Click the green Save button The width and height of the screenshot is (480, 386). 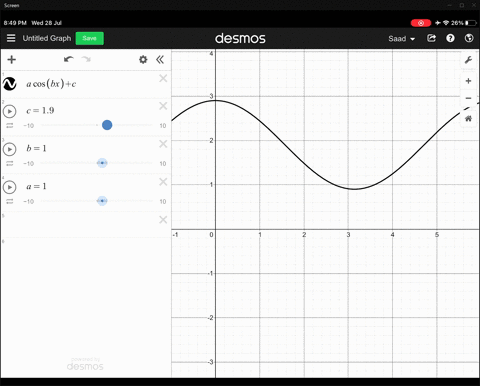tap(90, 38)
